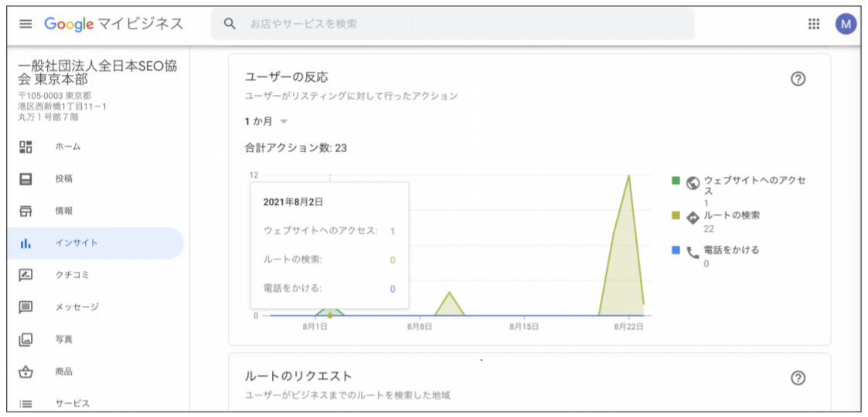Click the 8月22日 axis label
Screen dimensions: 868x417
pyautogui.click(x=629, y=327)
